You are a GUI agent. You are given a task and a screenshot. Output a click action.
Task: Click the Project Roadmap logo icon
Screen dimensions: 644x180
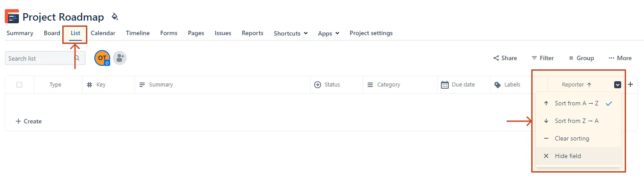tap(12, 16)
